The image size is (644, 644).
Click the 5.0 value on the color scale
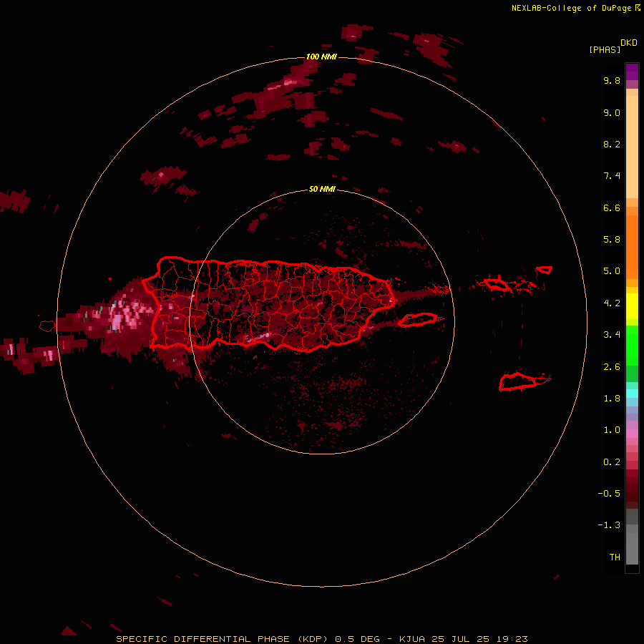[x=612, y=271]
